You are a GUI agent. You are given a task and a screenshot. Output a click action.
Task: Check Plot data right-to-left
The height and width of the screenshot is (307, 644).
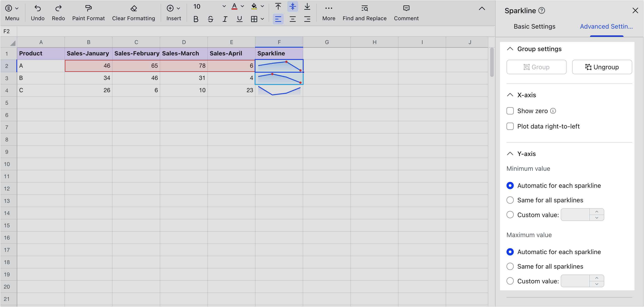pyautogui.click(x=510, y=126)
